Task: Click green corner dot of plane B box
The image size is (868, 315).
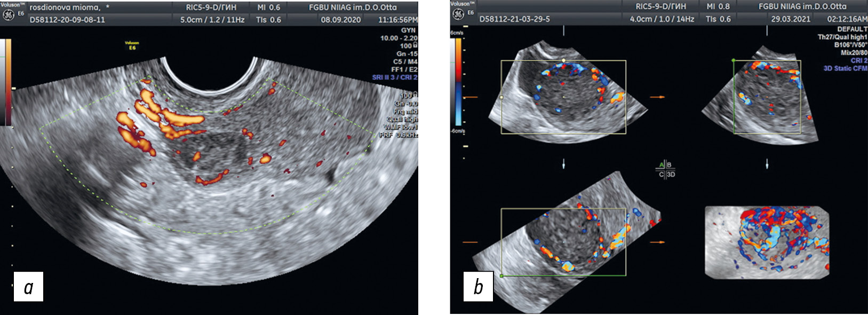Action: (x=734, y=61)
